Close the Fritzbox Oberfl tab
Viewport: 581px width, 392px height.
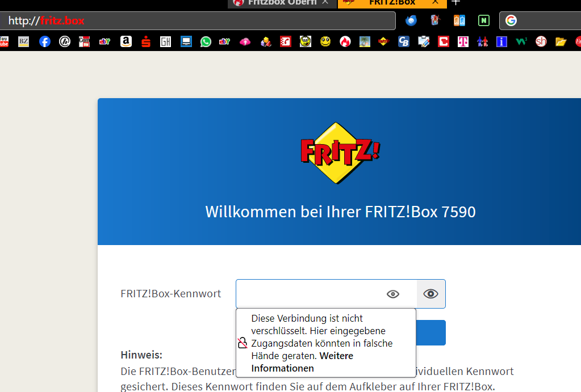325,2
